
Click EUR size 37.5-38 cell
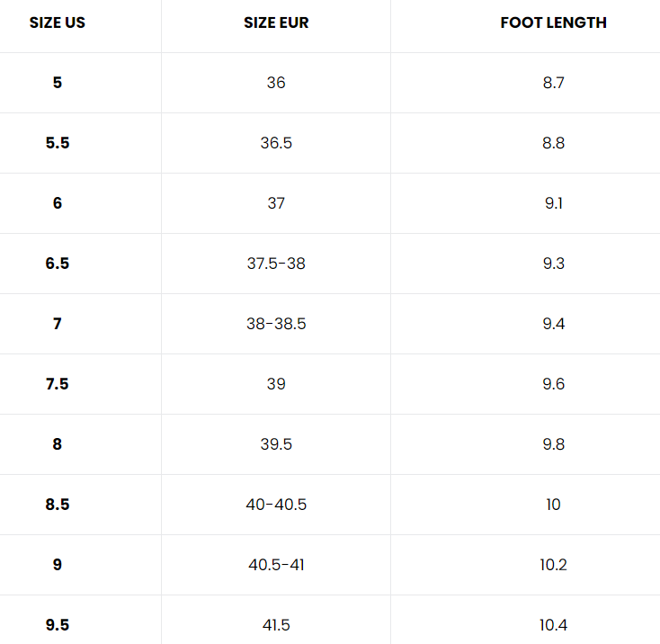coord(276,264)
